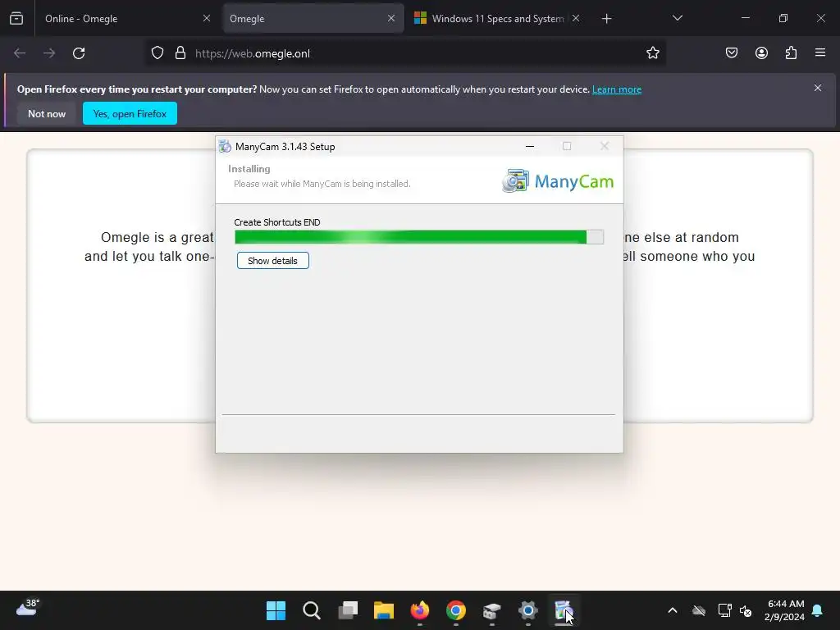Reload the current page
This screenshot has height=630, width=840.
[79, 53]
